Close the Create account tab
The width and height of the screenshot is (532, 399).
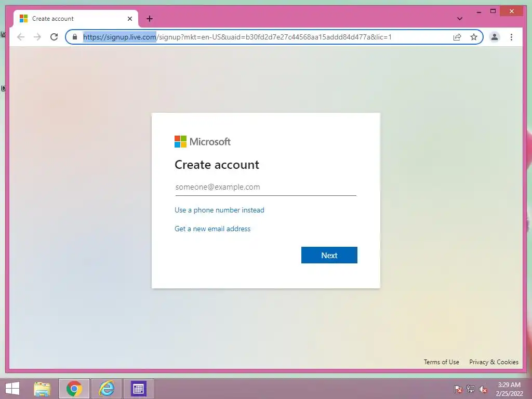[x=129, y=19]
